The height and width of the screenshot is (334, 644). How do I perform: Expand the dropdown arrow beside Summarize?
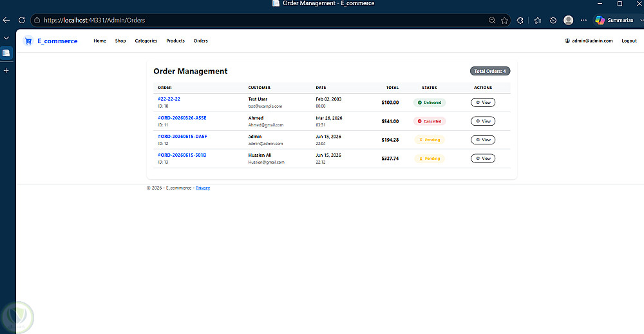point(640,20)
